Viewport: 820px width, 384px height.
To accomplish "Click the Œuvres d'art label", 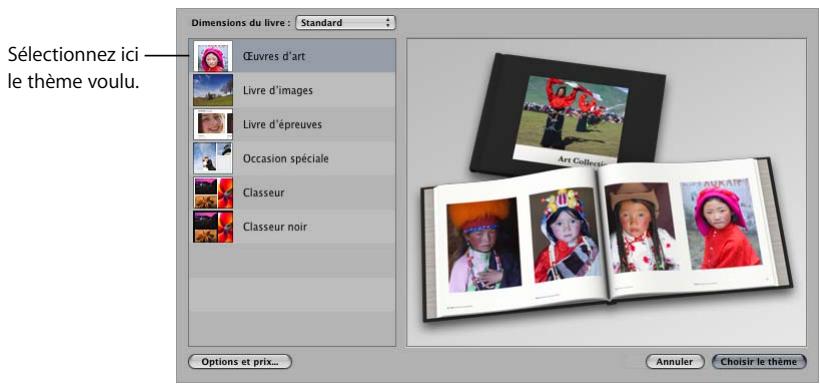I will pyautogui.click(x=274, y=56).
